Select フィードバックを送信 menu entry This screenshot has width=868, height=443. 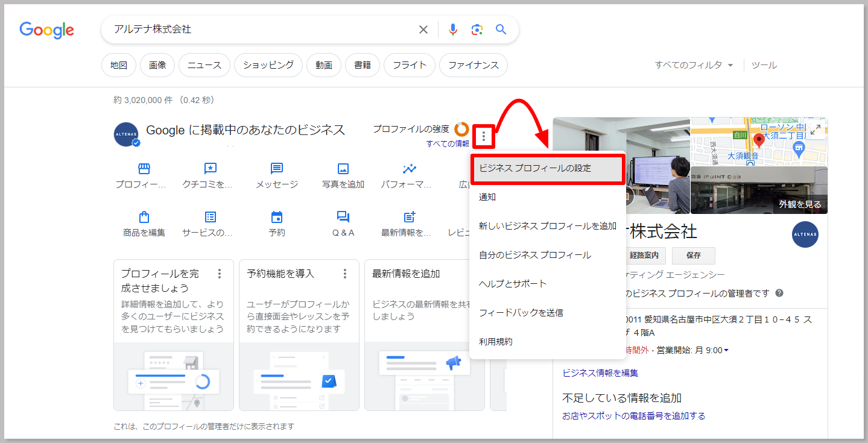click(x=546, y=313)
